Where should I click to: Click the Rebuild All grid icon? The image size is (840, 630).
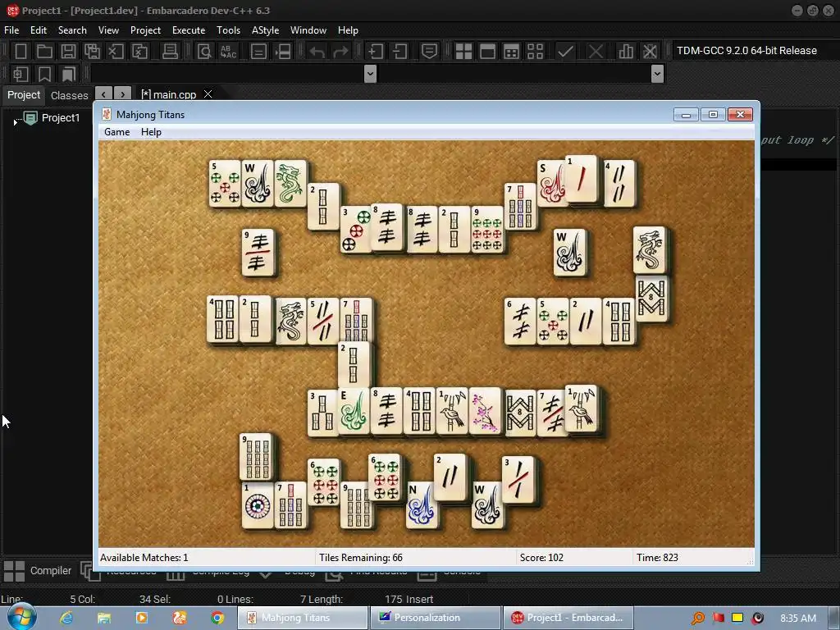535,52
